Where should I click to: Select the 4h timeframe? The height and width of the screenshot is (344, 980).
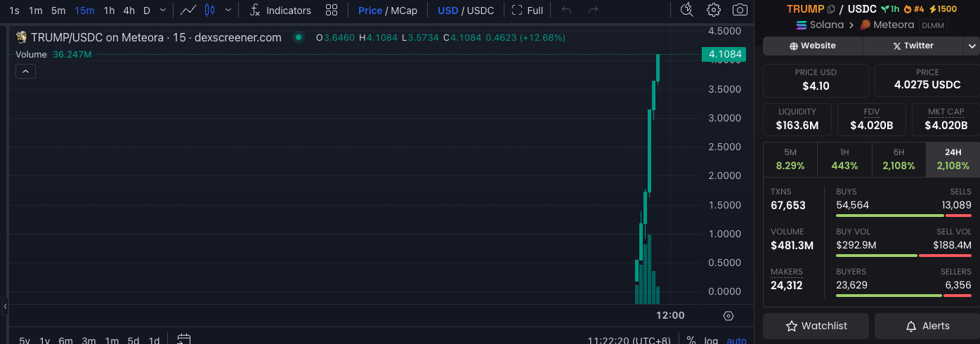point(129,11)
